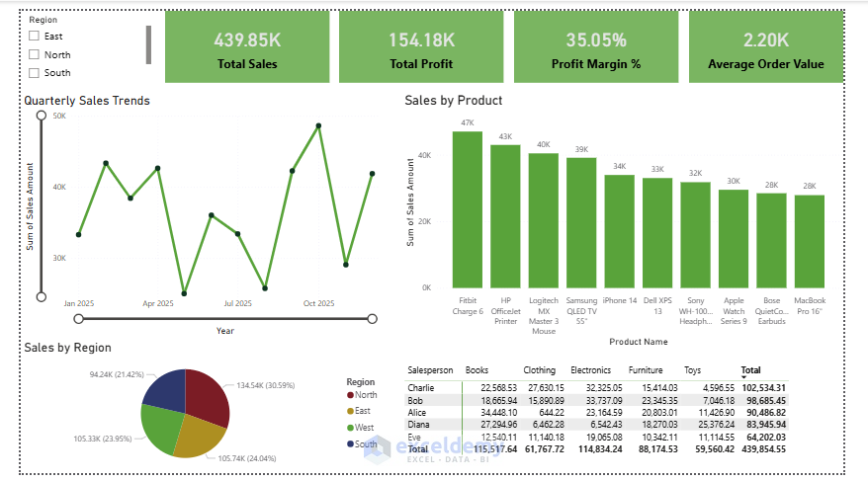Click the Dell XPS 13 bar
This screenshot has width=868, height=481.
pos(657,233)
